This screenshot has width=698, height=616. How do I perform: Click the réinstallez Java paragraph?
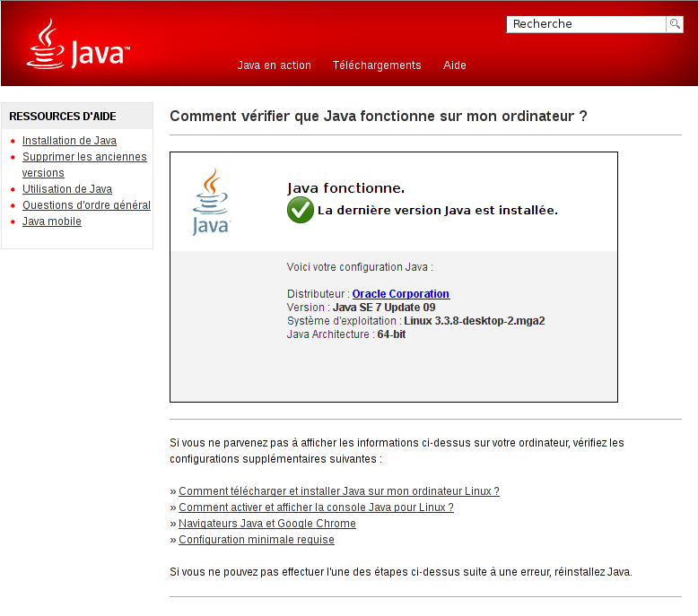pos(401,572)
